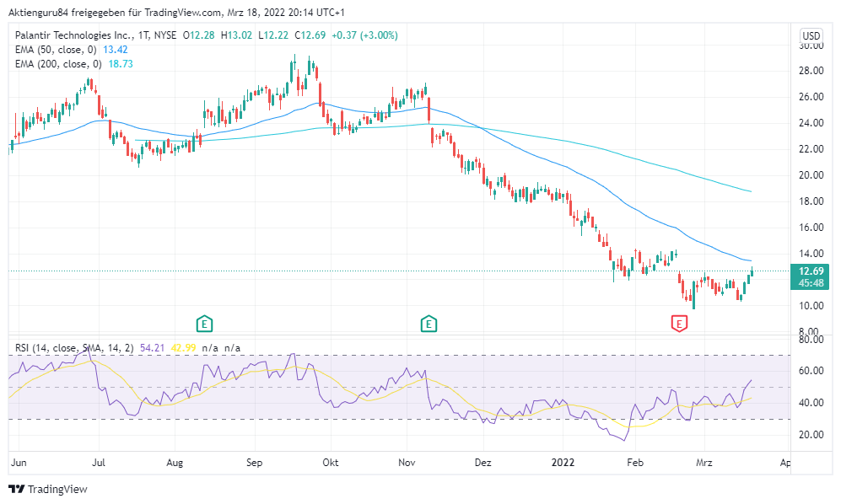Click the RSI SMA value 42.99

tap(183, 348)
